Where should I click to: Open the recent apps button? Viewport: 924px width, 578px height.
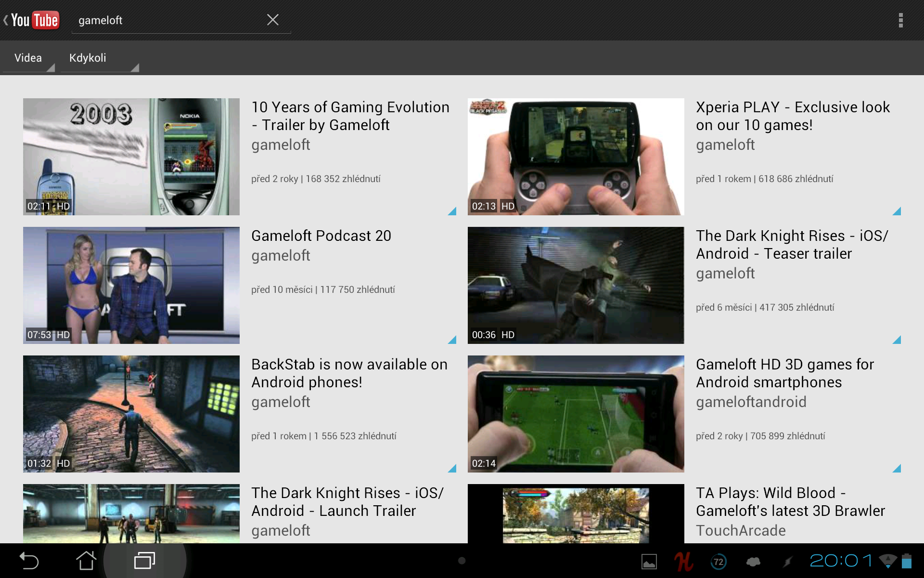[144, 561]
